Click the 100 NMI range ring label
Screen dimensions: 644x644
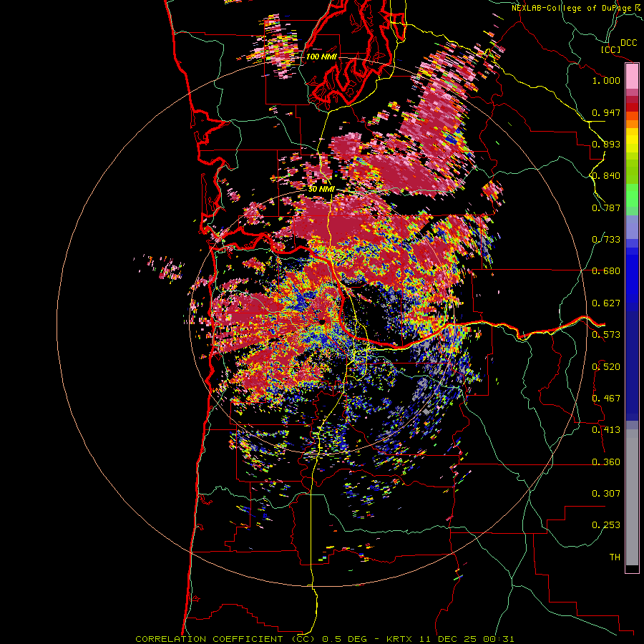[x=321, y=57]
